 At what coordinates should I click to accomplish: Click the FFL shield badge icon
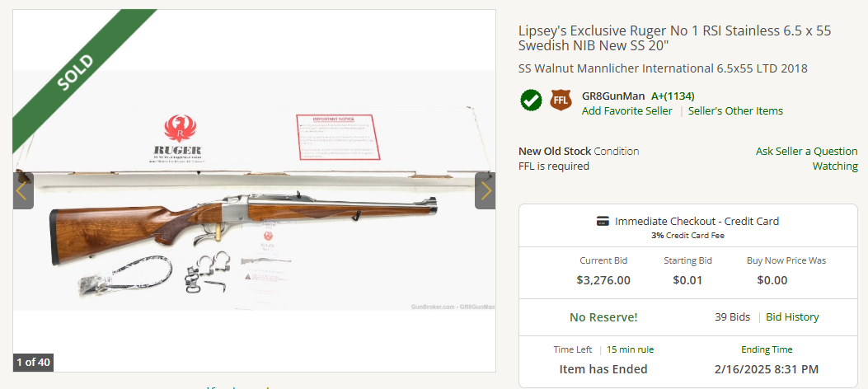click(x=561, y=101)
